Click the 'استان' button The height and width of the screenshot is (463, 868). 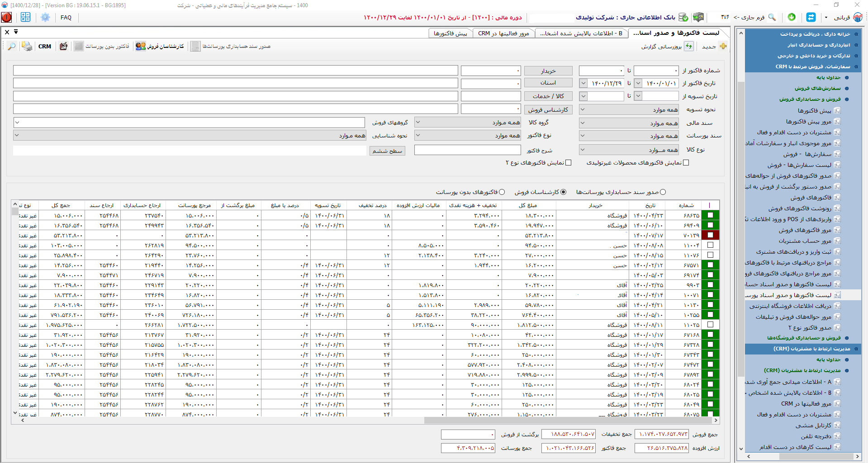(x=548, y=83)
